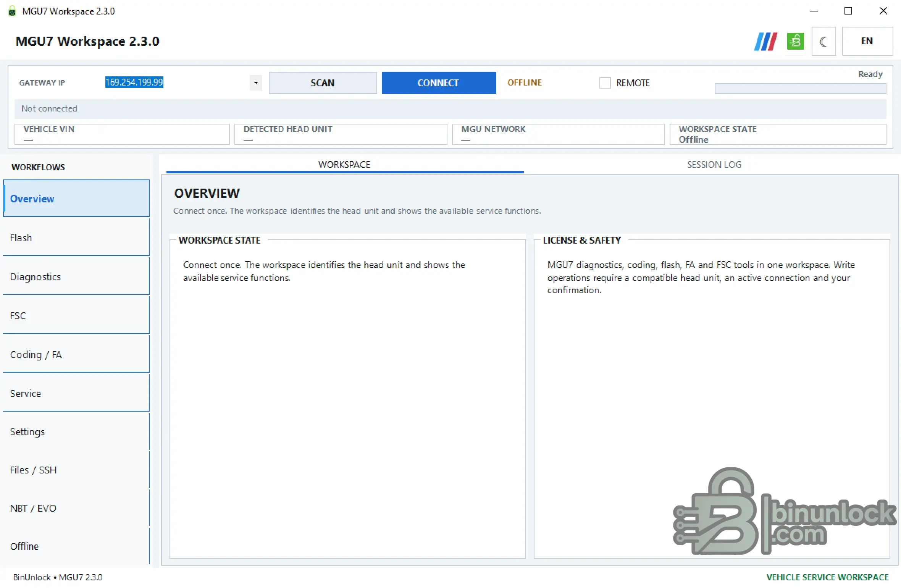Image resolution: width=901 pixels, height=588 pixels.
Task: Switch language using EN button
Action: pos(867,41)
